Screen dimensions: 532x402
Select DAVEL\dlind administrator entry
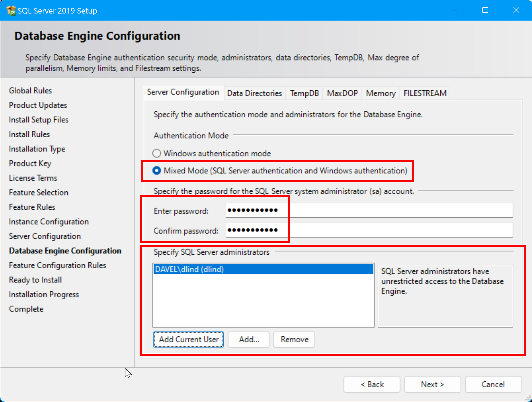(263, 269)
